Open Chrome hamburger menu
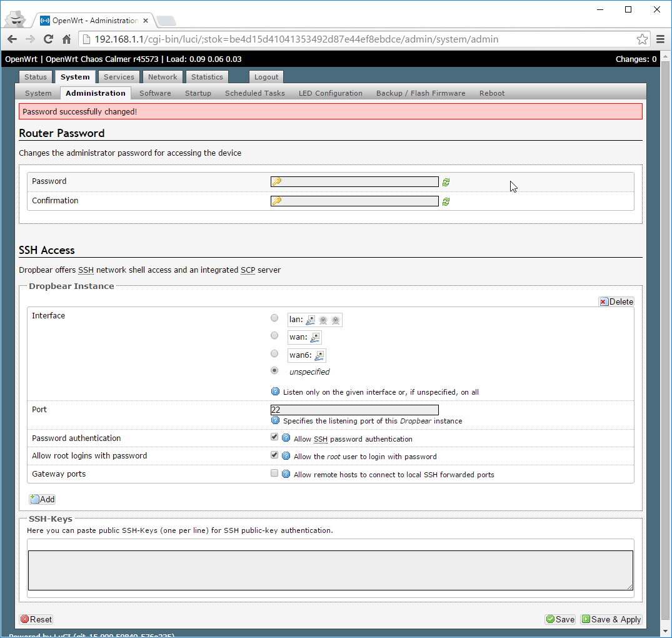This screenshot has width=672, height=638. coord(660,39)
